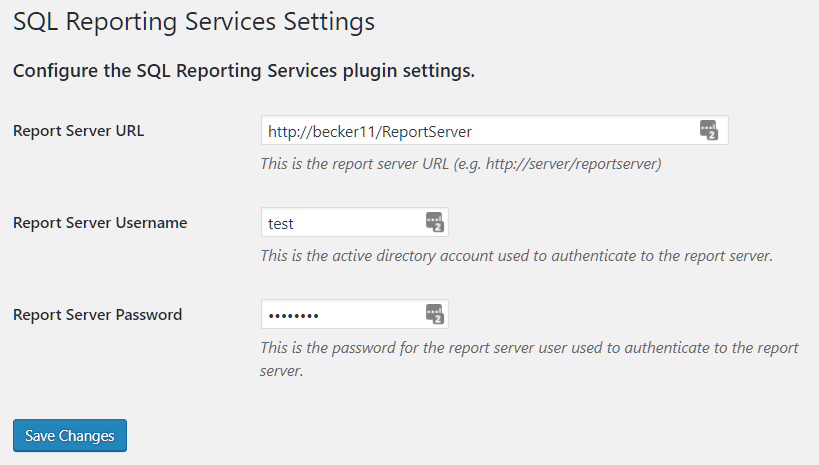Place cursor on the "test" username value

[281, 223]
